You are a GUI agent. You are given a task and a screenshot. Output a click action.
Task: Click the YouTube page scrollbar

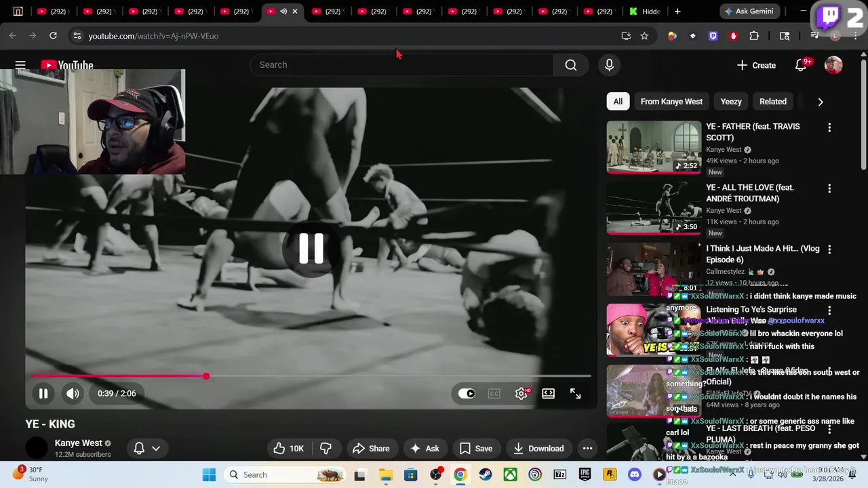tap(863, 115)
